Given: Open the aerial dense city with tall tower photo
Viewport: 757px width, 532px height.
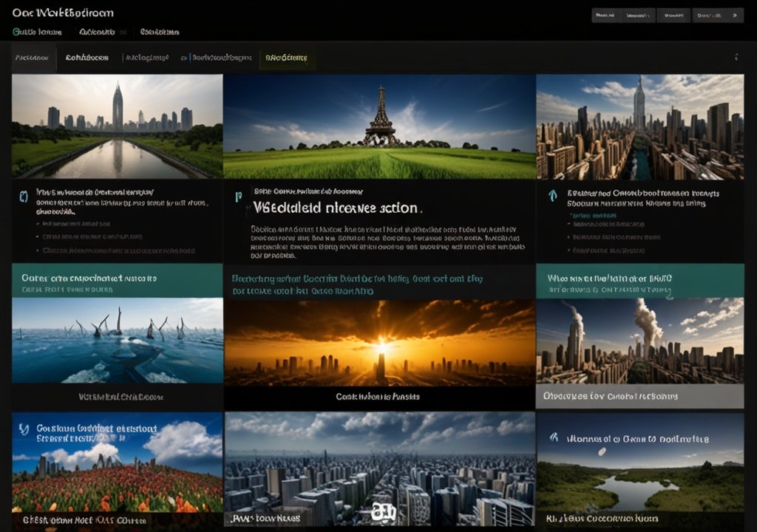Looking at the screenshot, I should [x=640, y=126].
